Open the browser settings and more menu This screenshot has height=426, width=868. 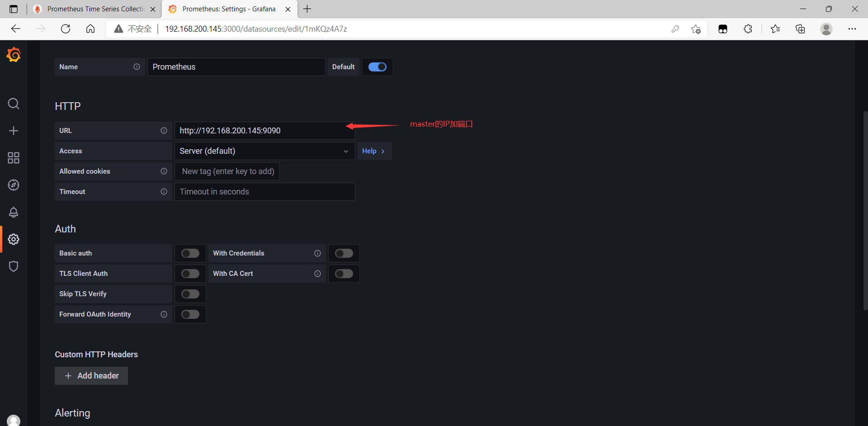[x=852, y=29]
